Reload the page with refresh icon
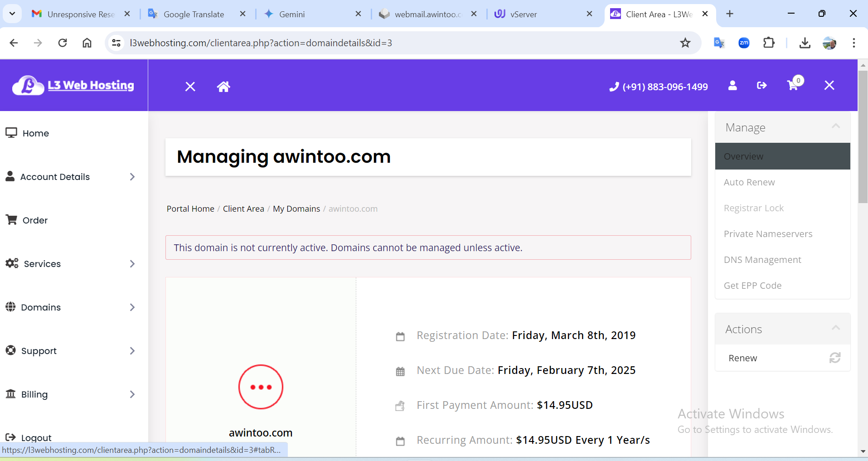Viewport: 868px width, 461px height. pos(63,43)
